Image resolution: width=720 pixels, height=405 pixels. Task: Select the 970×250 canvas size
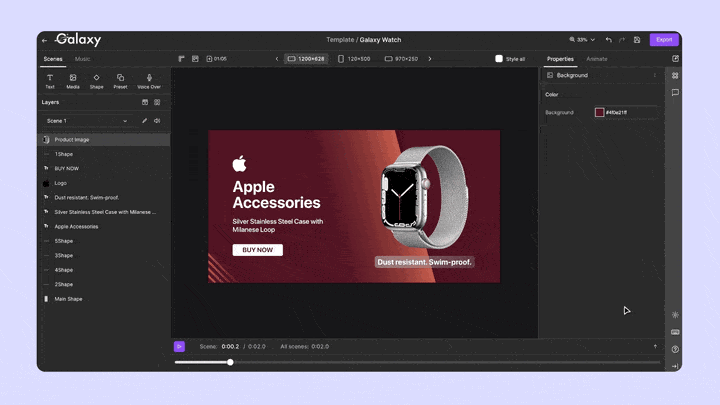(x=401, y=59)
